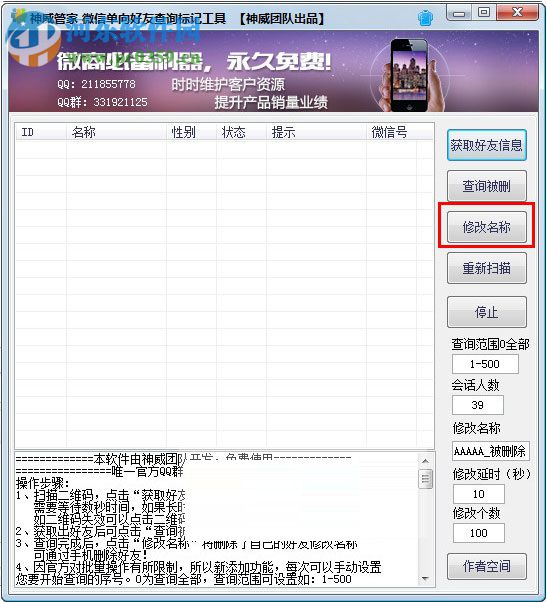Click the 名称 column header
The height and width of the screenshot is (602, 547).
116,132
